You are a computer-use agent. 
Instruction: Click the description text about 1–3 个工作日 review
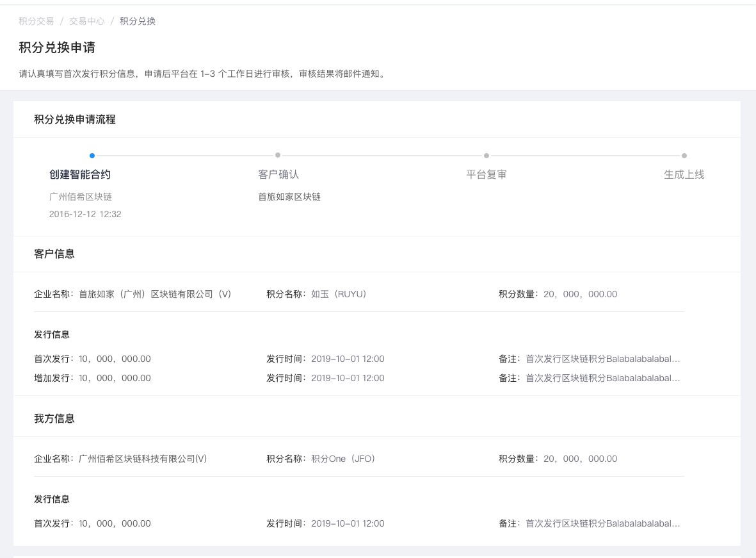[x=202, y=74]
